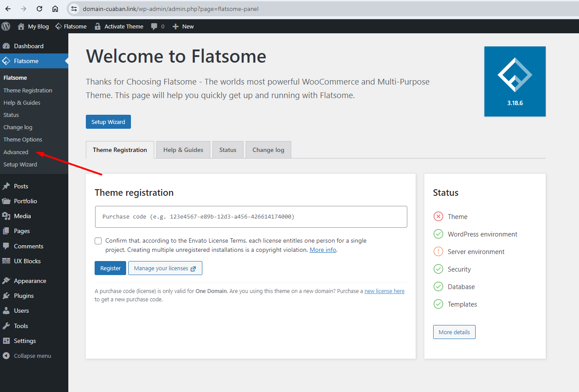Click the Posts pushpin icon
This screenshot has height=392, width=579.
(6, 186)
